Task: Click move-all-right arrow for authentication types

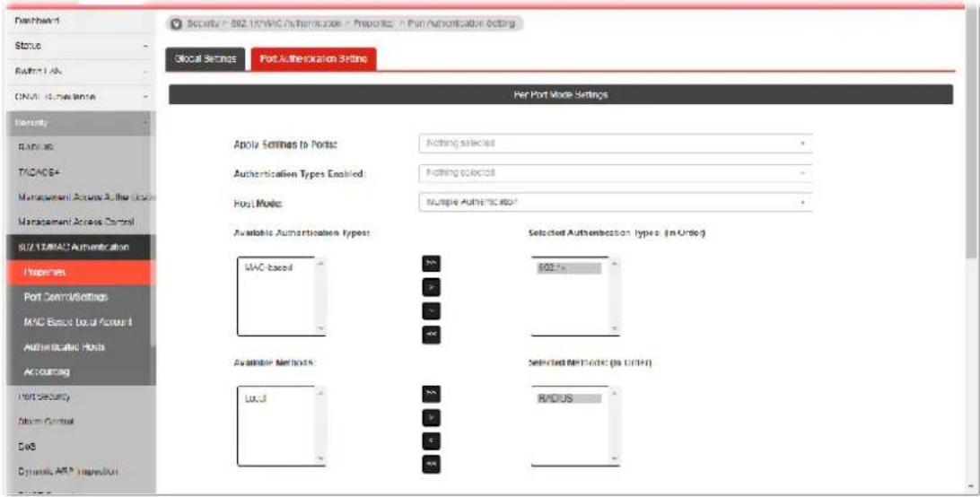Action: click(431, 264)
